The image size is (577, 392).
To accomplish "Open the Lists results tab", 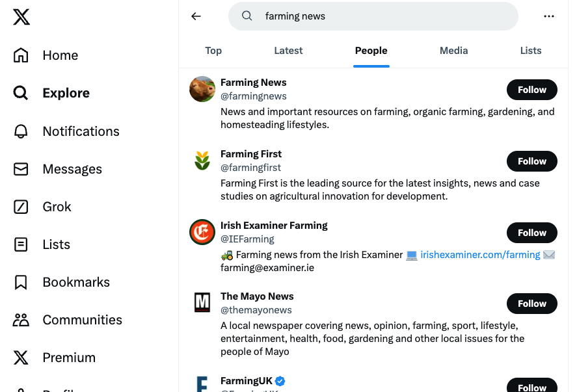I will coord(531,51).
